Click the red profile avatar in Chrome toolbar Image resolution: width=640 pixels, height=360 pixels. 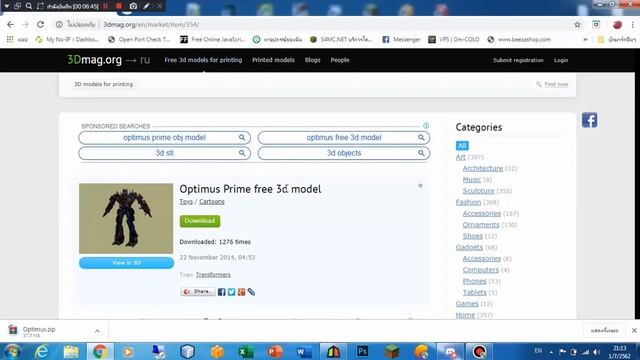[x=617, y=25]
